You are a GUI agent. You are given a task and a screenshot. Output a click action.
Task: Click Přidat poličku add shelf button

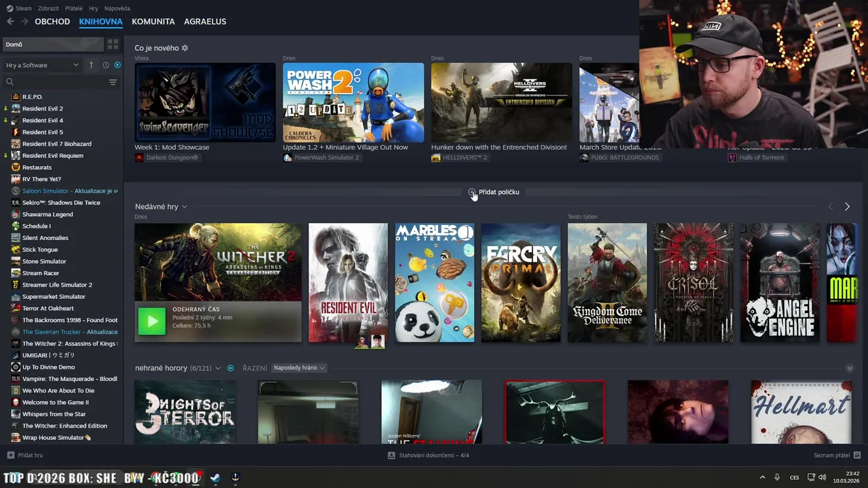pyautogui.click(x=494, y=192)
